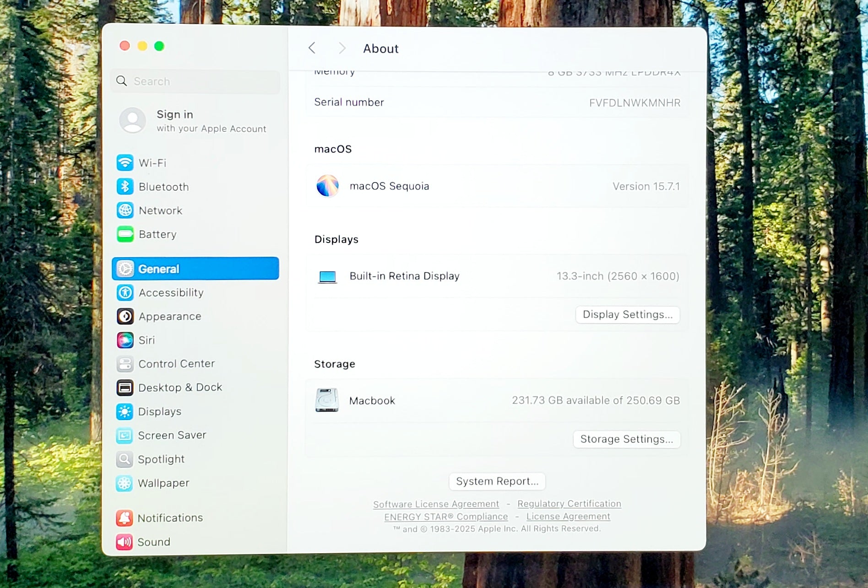Open the Software License Agreement link

click(436, 504)
